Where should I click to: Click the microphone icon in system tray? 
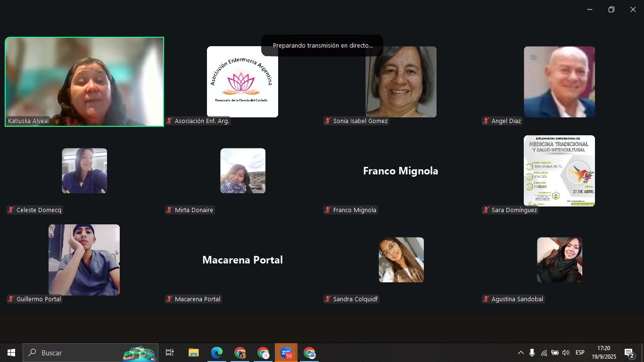(x=532, y=353)
